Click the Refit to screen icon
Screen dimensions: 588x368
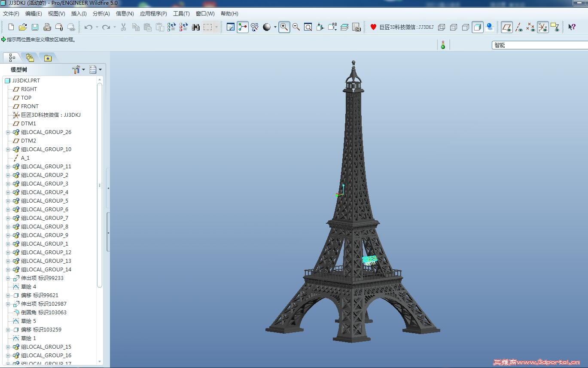point(308,27)
